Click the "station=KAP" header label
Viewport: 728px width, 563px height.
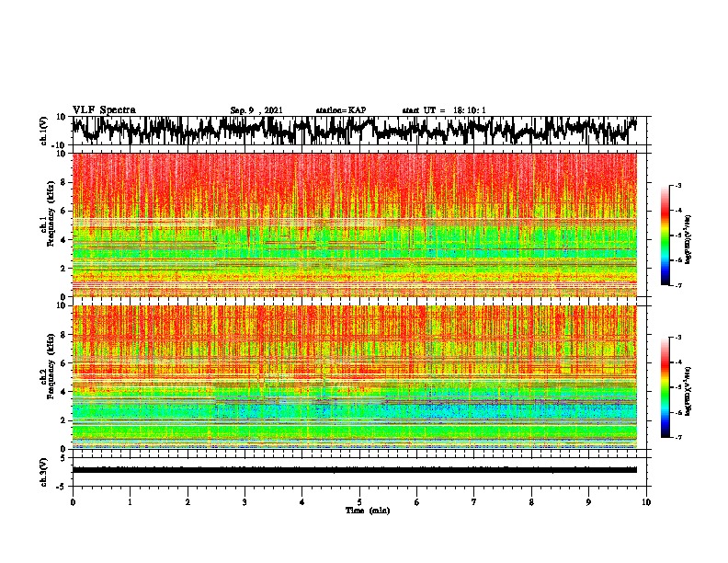341,110
